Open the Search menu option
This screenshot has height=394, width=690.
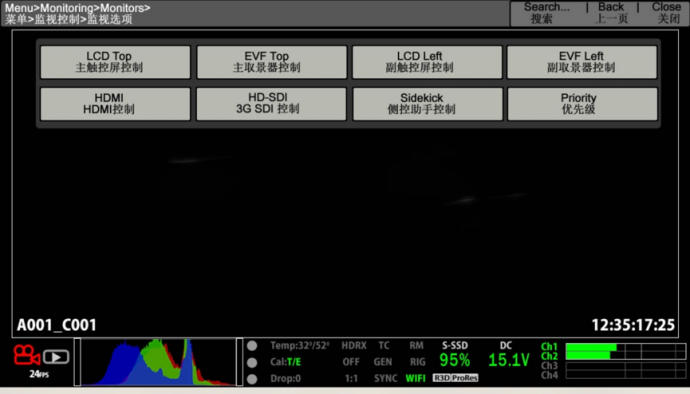tap(546, 13)
